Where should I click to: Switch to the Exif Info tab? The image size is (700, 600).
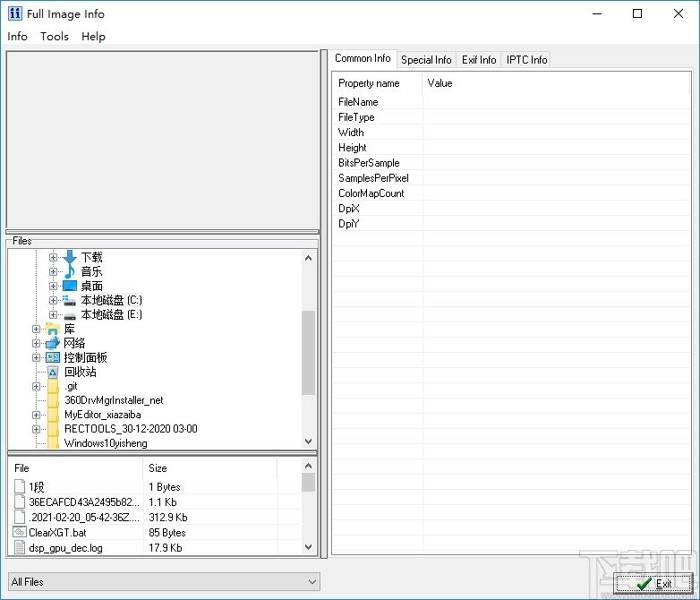click(x=479, y=60)
